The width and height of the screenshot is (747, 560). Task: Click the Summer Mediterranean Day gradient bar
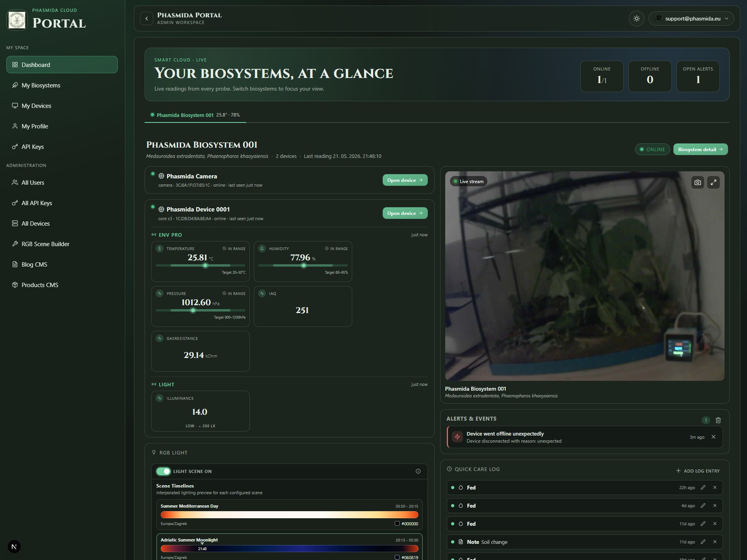[289, 514]
